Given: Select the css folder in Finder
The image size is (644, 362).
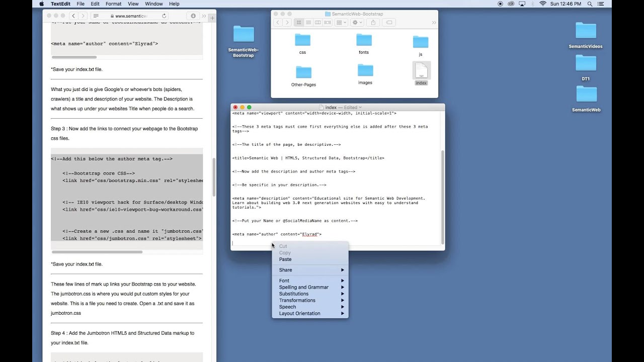Looking at the screenshot, I should pyautogui.click(x=302, y=44).
